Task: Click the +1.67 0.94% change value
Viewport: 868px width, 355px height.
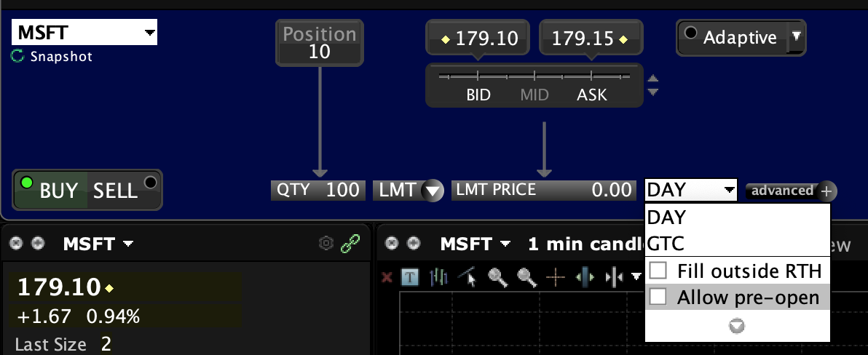Action: click(x=78, y=317)
